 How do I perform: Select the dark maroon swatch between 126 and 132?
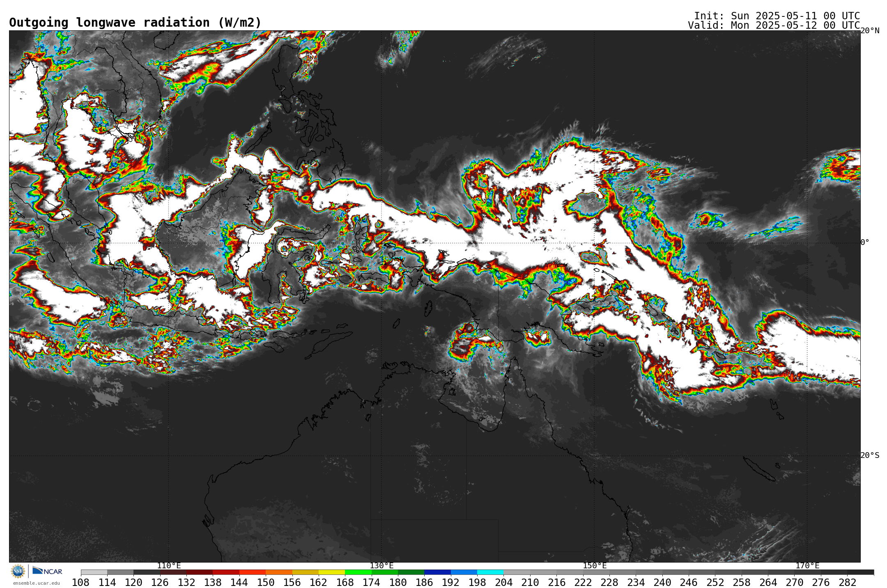pyautogui.click(x=173, y=572)
